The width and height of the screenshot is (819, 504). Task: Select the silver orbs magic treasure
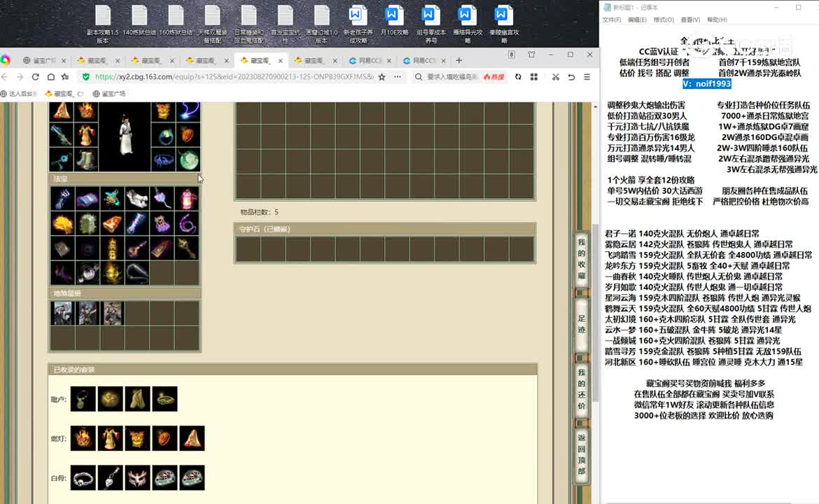click(87, 273)
